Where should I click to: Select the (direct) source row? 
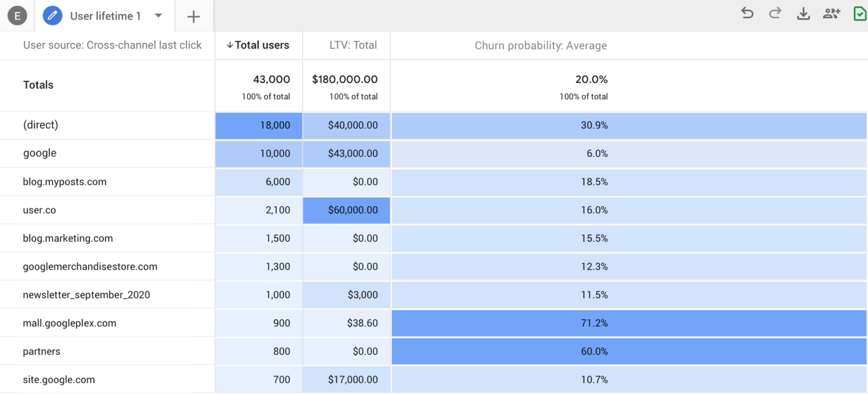[x=41, y=125]
